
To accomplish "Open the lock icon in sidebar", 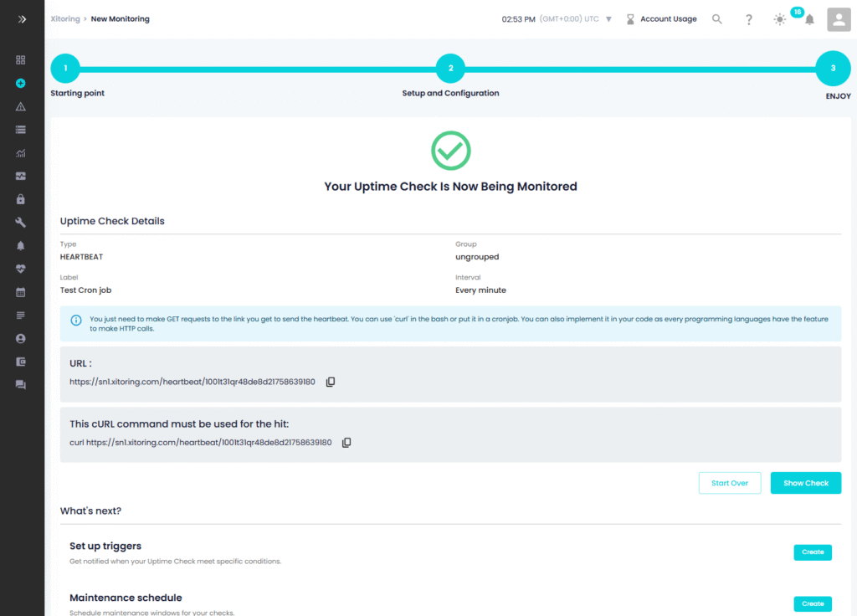I will pyautogui.click(x=21, y=199).
